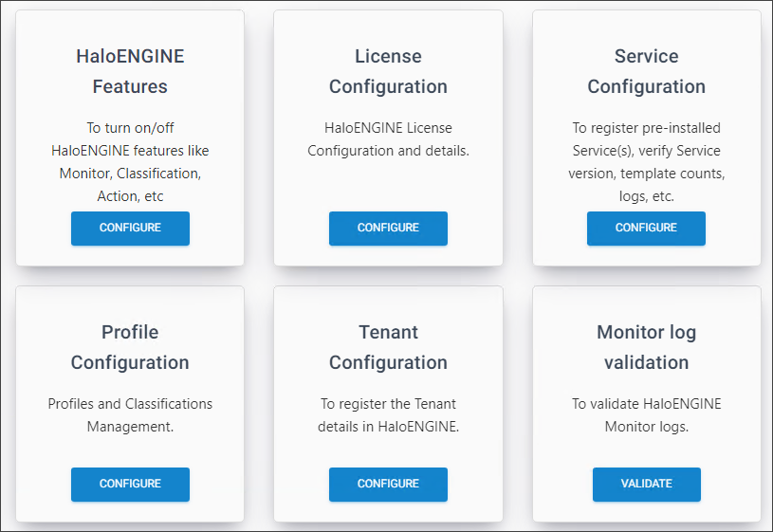Click the register Tenant details description text
This screenshot has width=773, height=532.
[x=388, y=415]
